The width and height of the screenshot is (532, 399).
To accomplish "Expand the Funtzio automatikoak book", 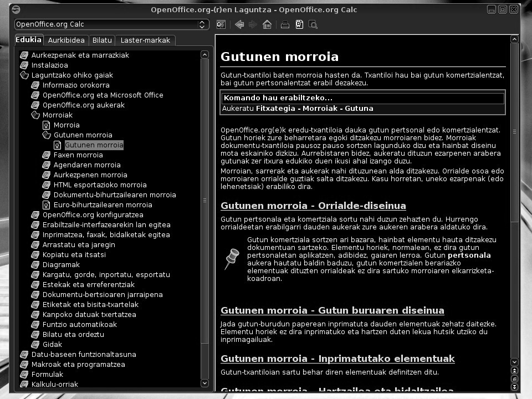I will (x=74, y=325).
